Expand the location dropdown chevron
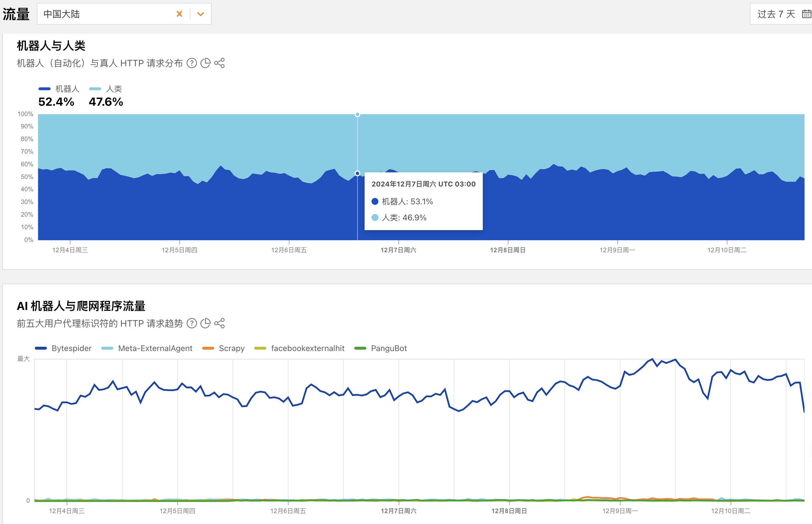812x524 pixels. click(x=200, y=14)
